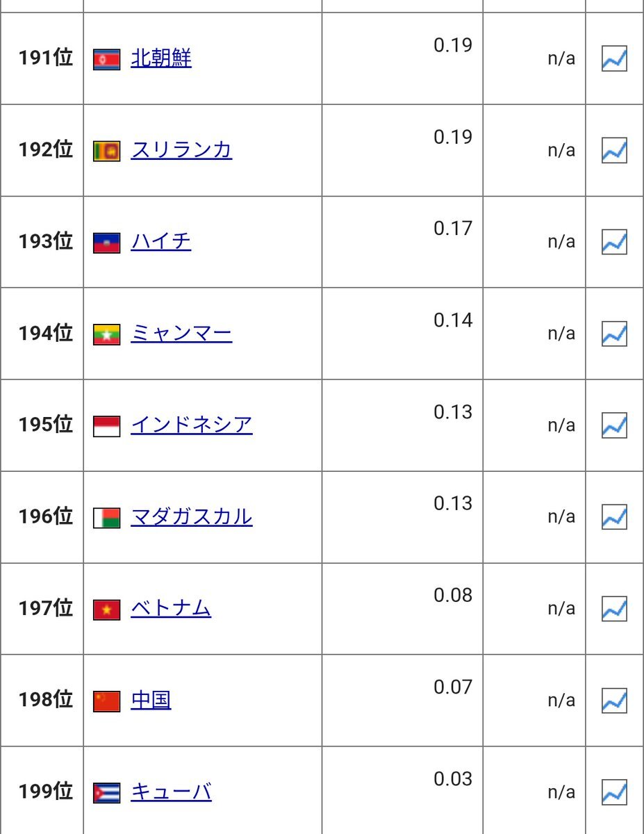Show the キューバ trend chart icon

tap(614, 792)
